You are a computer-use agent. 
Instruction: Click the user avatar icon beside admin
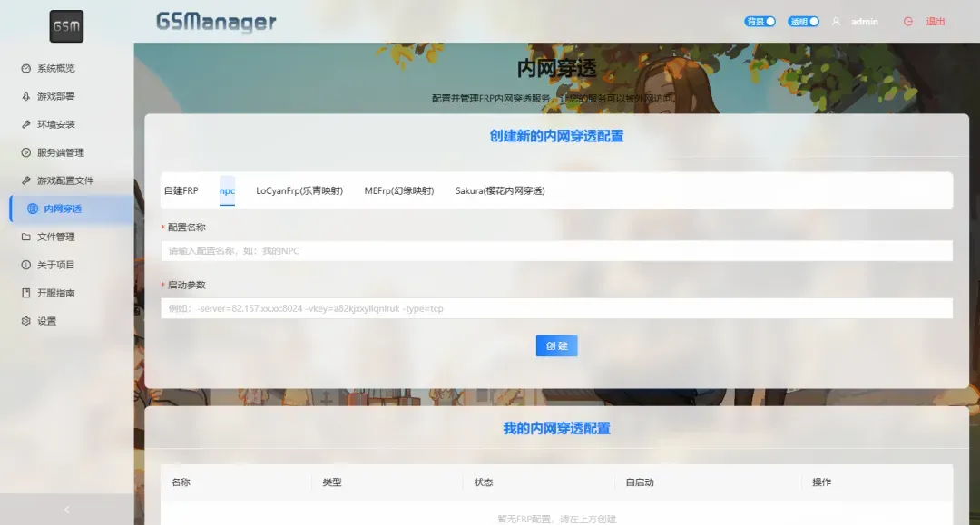click(836, 21)
